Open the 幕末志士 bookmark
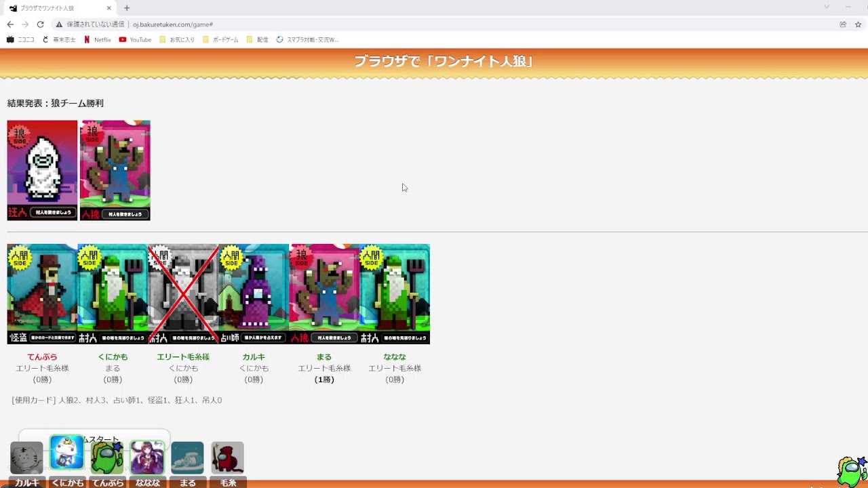 (x=59, y=40)
